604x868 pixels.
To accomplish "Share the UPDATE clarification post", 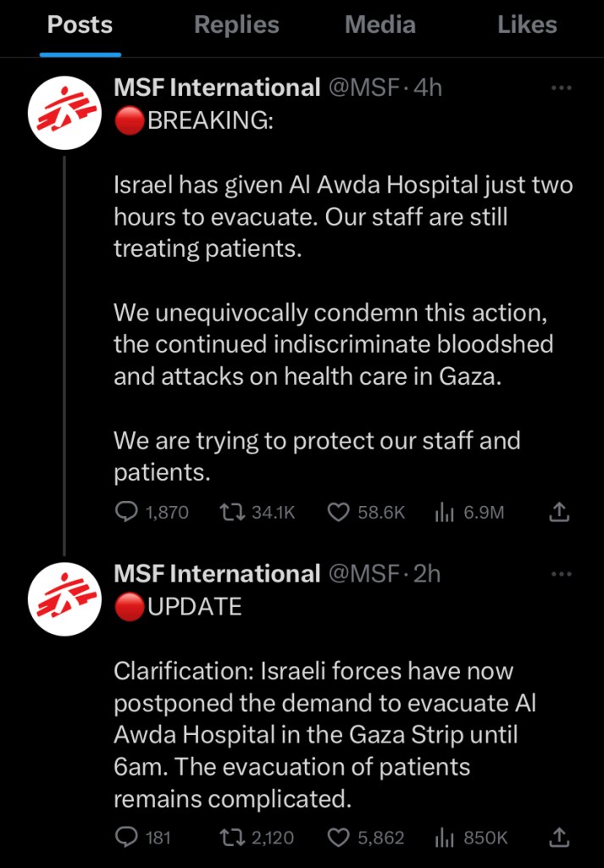I will pos(559,837).
